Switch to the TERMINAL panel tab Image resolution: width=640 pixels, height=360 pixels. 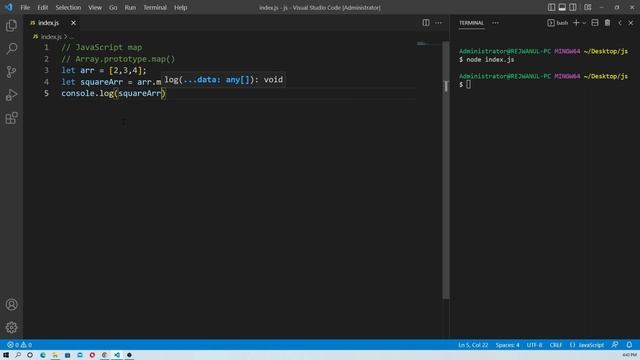coord(471,23)
